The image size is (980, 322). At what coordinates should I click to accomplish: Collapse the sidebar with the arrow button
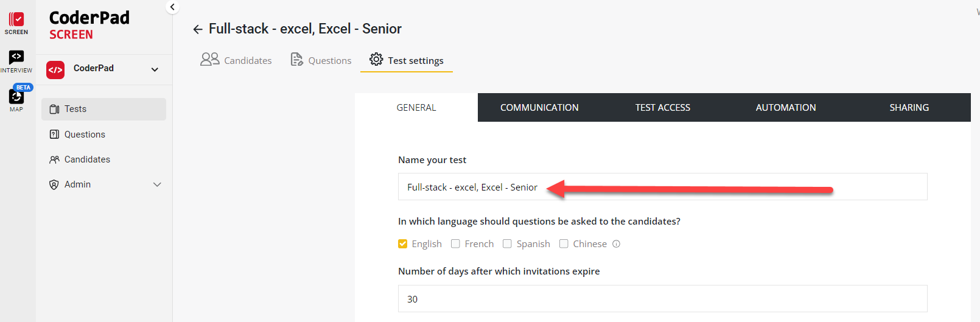(172, 7)
